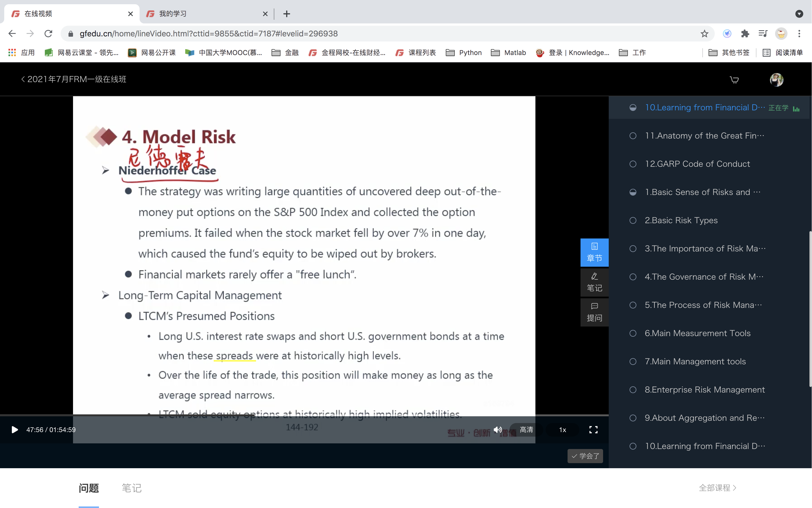Open the Chrome three-dot menu
This screenshot has height=508, width=812.
tap(799, 34)
